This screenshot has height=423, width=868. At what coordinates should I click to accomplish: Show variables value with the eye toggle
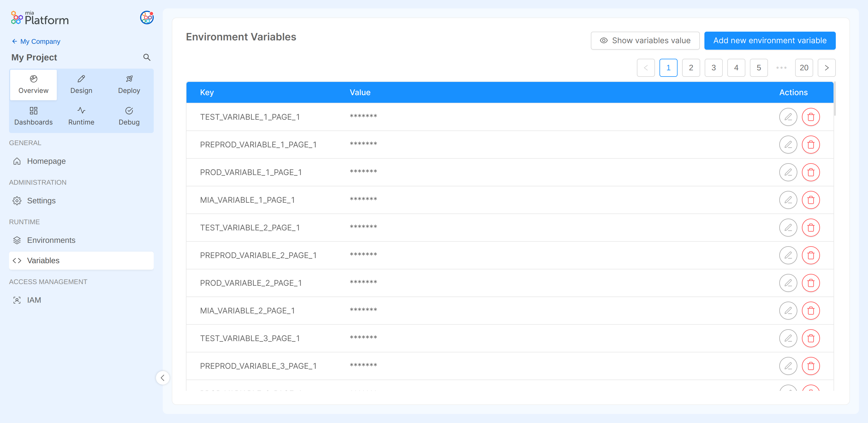click(645, 40)
